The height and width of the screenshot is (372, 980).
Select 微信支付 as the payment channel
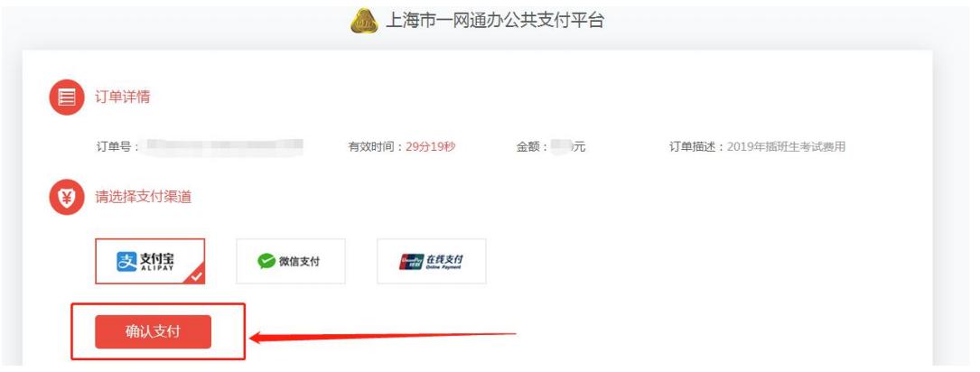[x=291, y=261]
